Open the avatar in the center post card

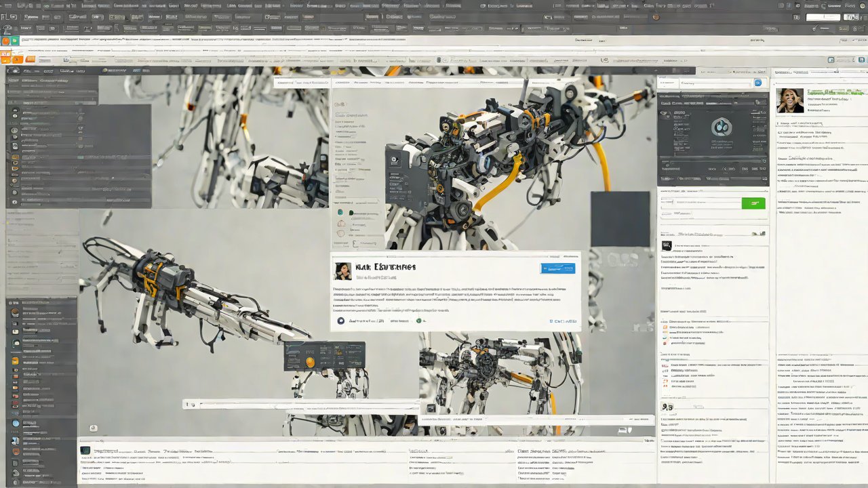(342, 271)
